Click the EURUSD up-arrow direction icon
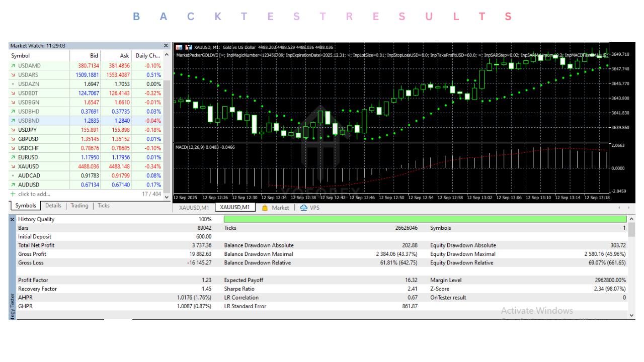Image resolution: width=644 pixels, height=362 pixels. point(13,157)
